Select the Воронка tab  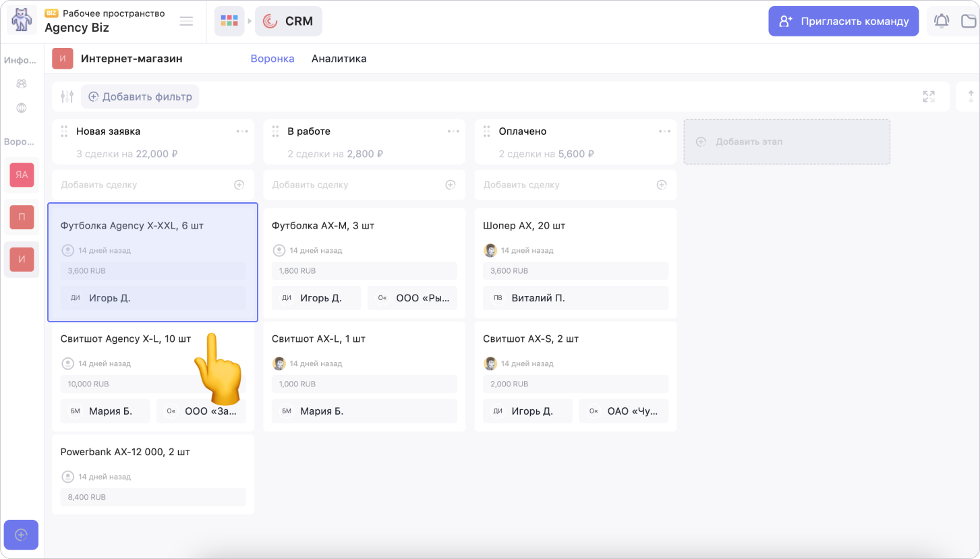272,59
